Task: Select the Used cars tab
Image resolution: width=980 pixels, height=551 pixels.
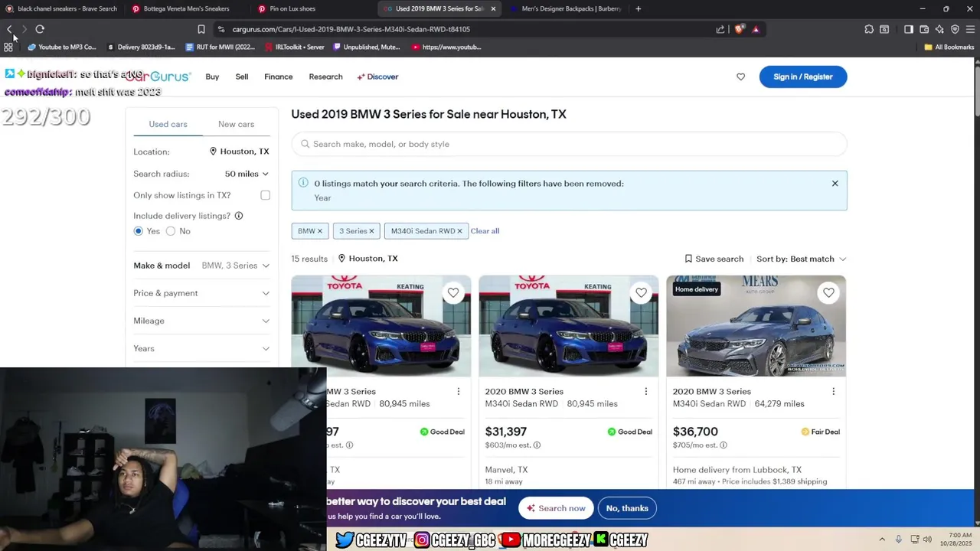Action: (x=168, y=124)
